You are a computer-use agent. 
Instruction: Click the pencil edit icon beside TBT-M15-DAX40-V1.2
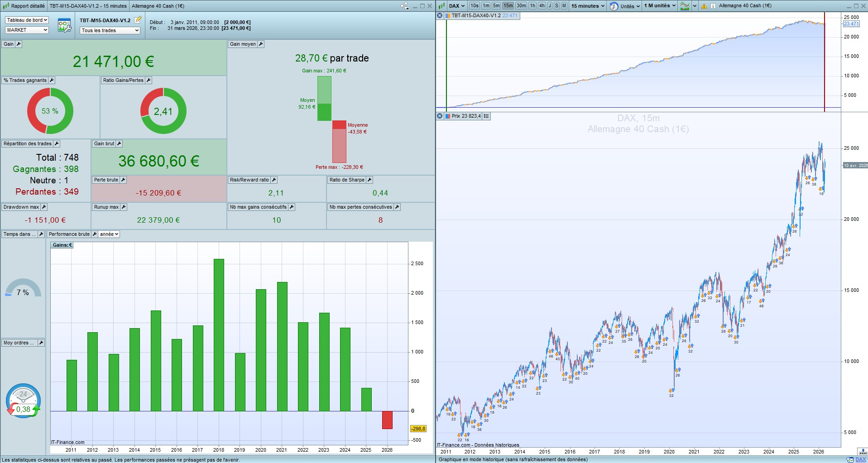[138, 20]
